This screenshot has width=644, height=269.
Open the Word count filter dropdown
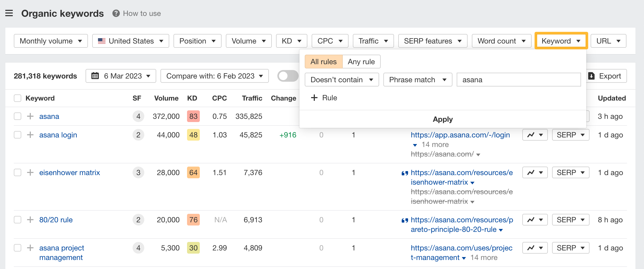pyautogui.click(x=502, y=41)
